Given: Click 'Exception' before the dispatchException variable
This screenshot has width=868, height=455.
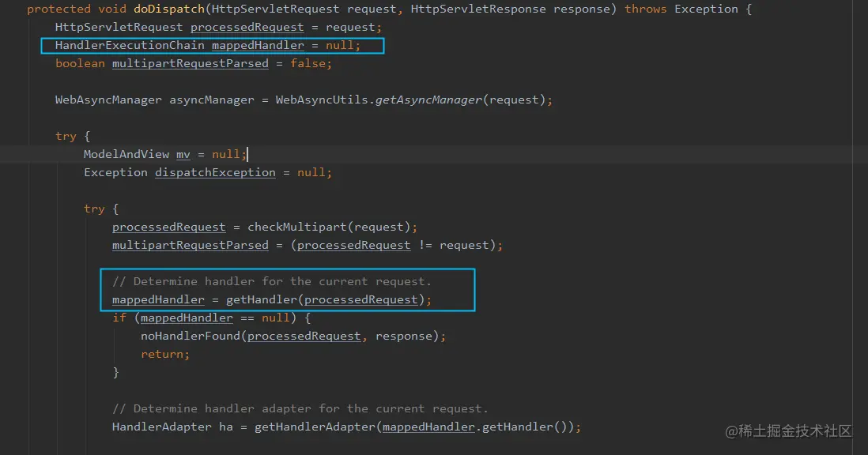Looking at the screenshot, I should [x=115, y=172].
